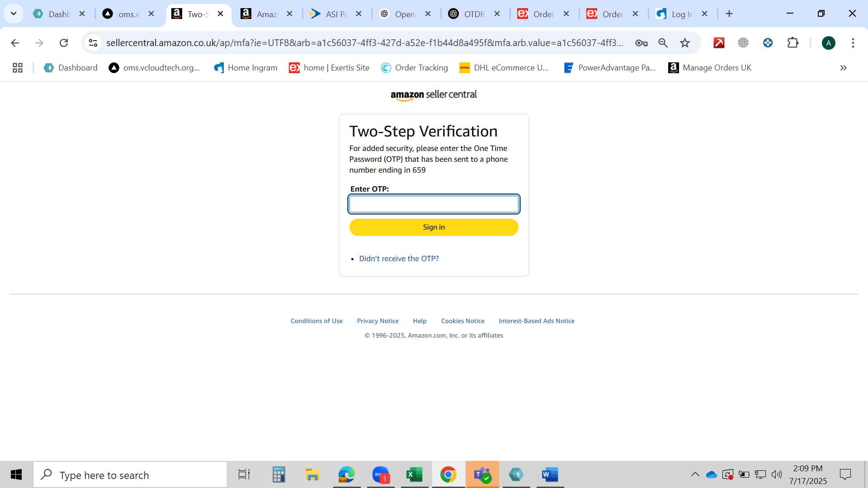This screenshot has width=868, height=488.
Task: Open the Privacy Notice link
Action: tap(377, 321)
